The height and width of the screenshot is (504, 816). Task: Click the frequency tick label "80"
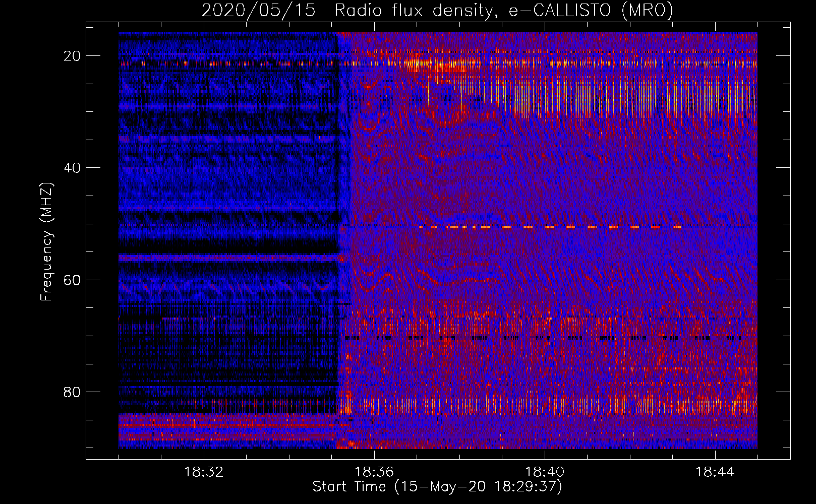[x=72, y=392]
